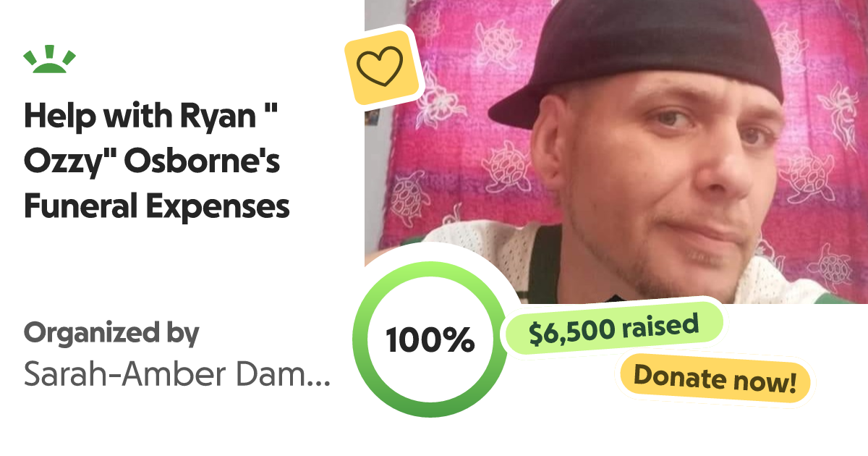The image size is (868, 456).
Task: Click the 'Ozzy" Osborne's' title line
Action: coord(152,161)
